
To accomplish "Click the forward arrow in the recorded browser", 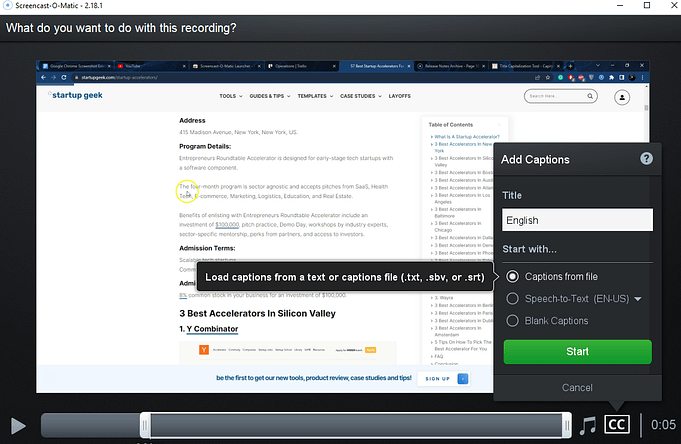I will tap(53, 77).
